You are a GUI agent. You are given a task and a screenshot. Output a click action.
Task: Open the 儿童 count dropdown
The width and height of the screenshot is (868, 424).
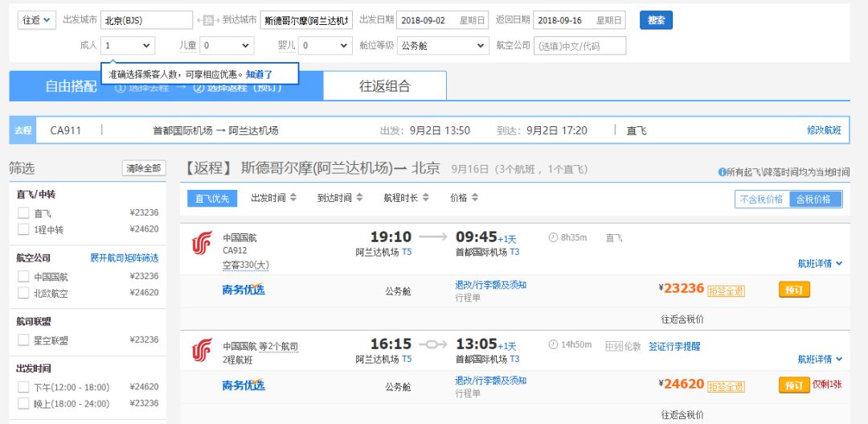227,46
